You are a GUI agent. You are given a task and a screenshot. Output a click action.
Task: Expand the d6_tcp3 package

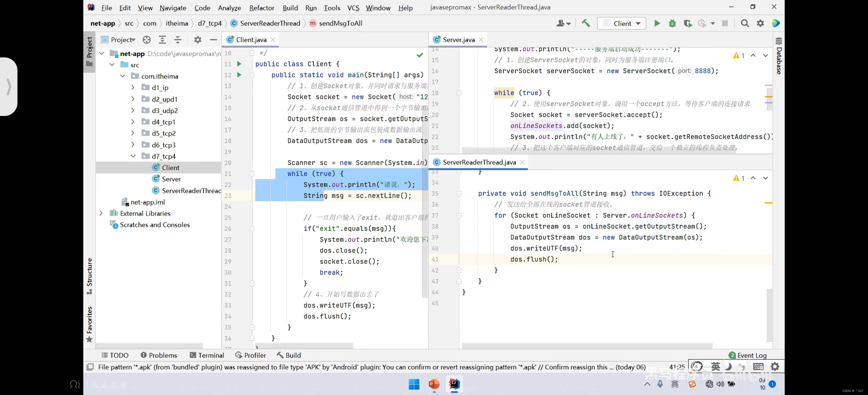tap(133, 145)
